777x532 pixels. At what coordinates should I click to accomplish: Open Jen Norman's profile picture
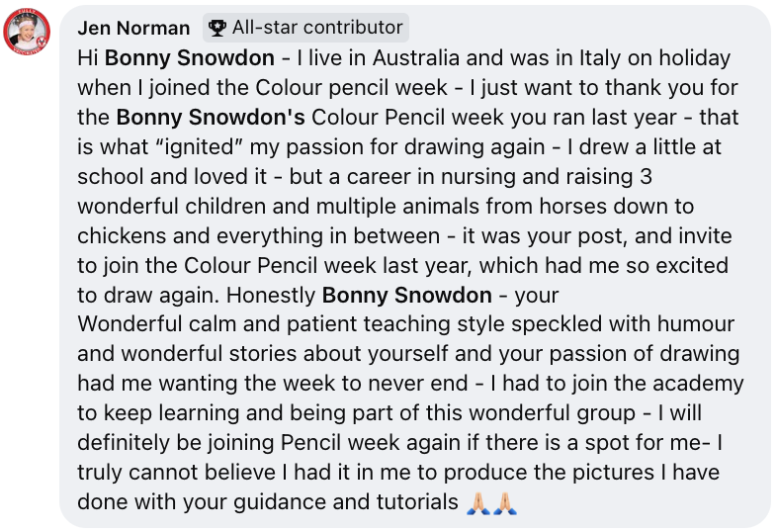click(x=27, y=31)
